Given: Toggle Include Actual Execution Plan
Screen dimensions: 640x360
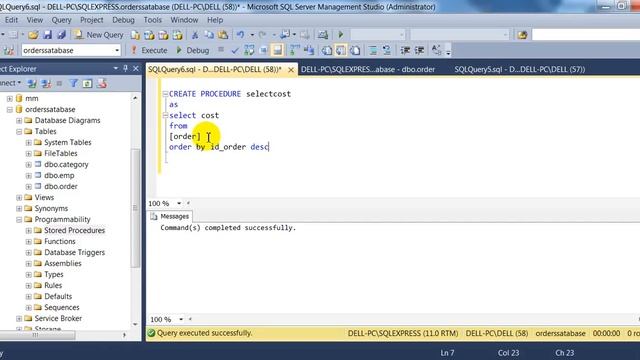Looking at the screenshot, I should [294, 51].
